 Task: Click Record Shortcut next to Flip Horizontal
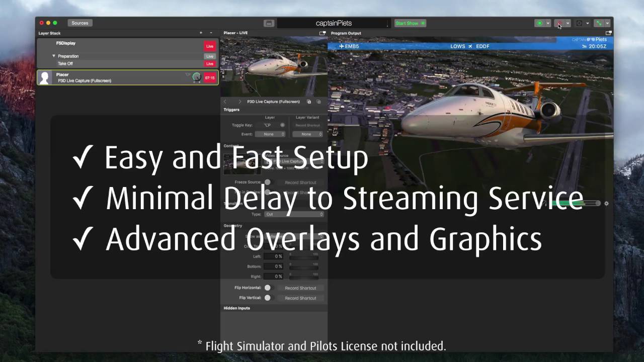(x=300, y=288)
